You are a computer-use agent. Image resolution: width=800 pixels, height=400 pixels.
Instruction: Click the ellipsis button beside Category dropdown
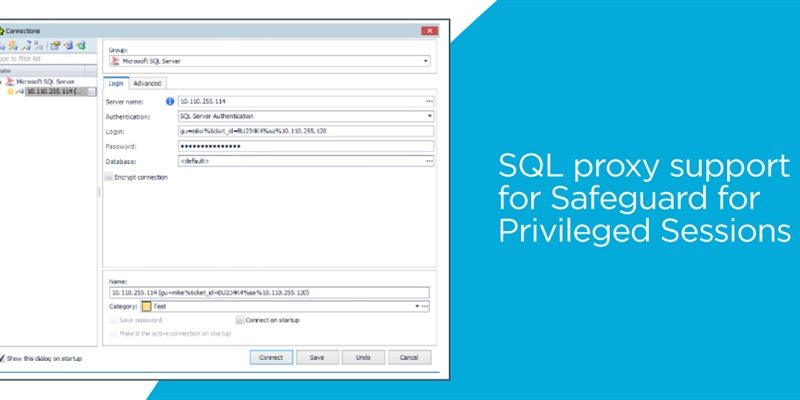(x=424, y=307)
